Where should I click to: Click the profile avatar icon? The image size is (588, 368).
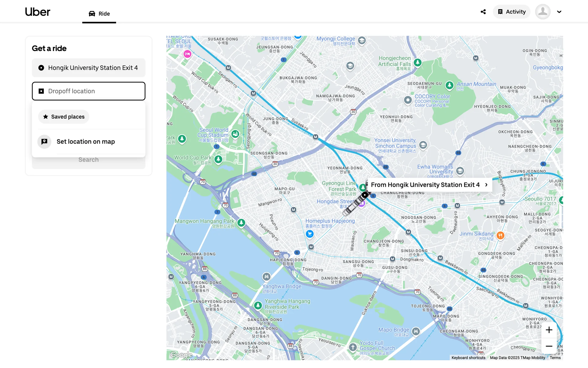click(x=543, y=12)
